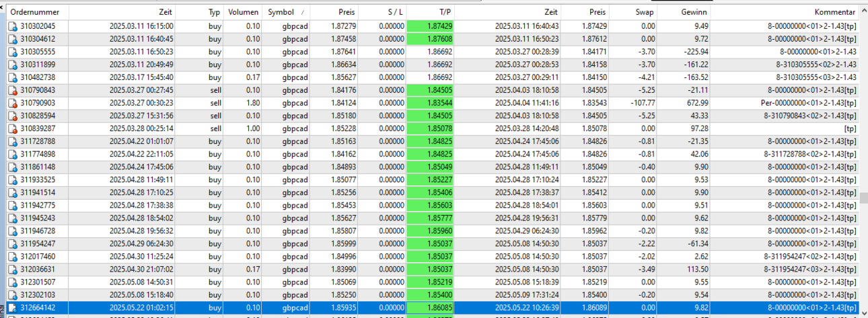
Task: Select the sell icon next to 310828594
Action: pyautogui.click(x=13, y=116)
